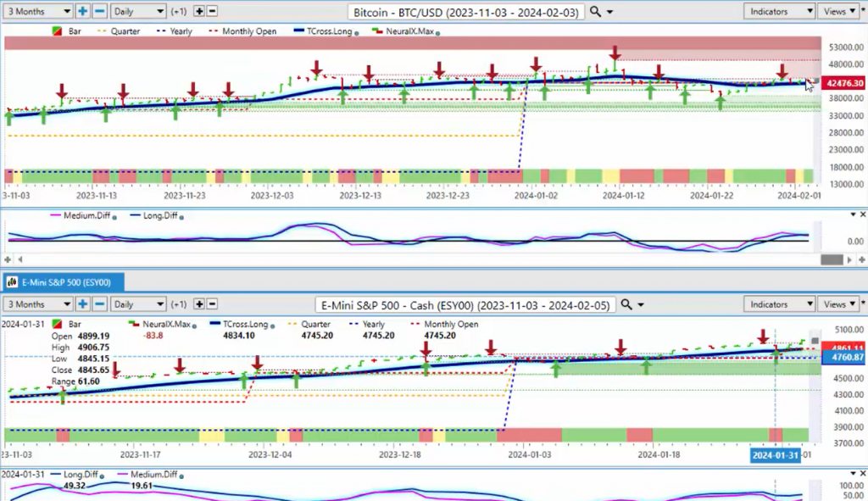Image resolution: width=868 pixels, height=501 pixels.
Task: Click the Bitcoin - BTC/USD chart title field
Action: tap(465, 12)
